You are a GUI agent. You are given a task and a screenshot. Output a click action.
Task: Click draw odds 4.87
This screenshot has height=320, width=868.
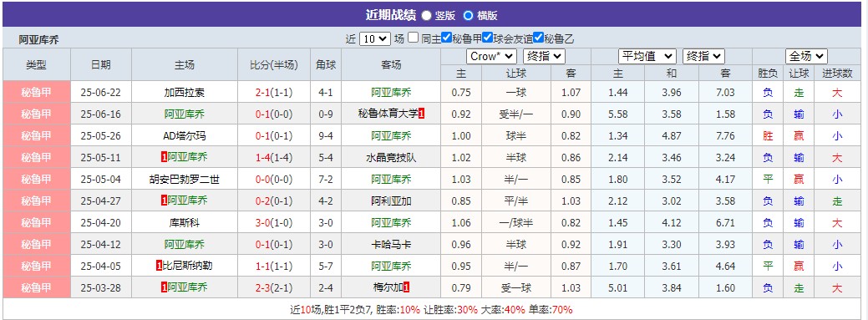click(x=672, y=135)
